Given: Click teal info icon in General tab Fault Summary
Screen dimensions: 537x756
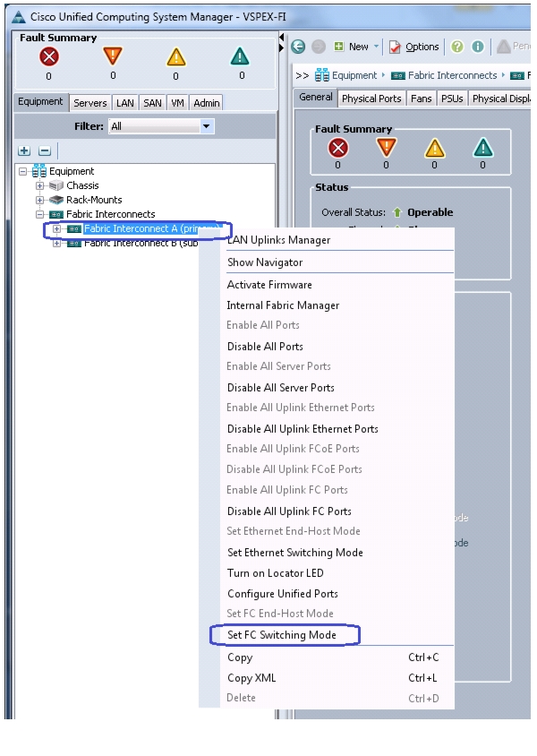Looking at the screenshot, I should click(483, 148).
